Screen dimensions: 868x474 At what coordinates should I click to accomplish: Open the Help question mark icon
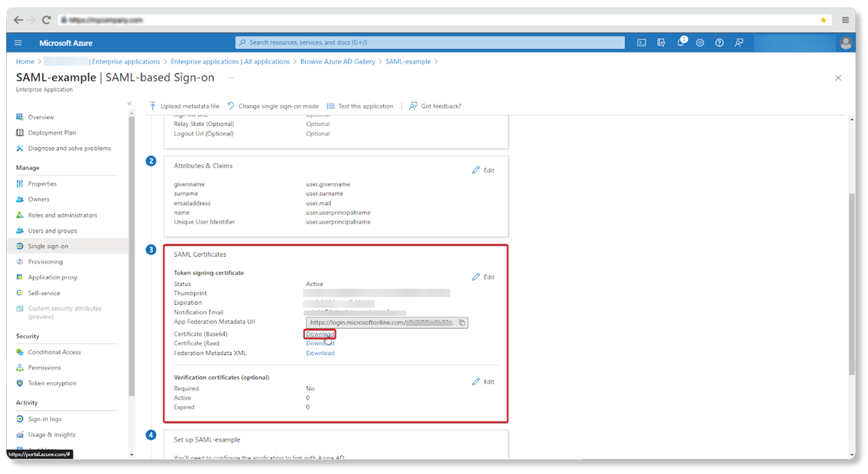[719, 43]
